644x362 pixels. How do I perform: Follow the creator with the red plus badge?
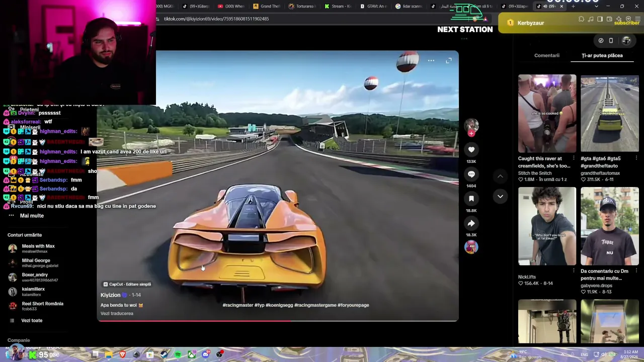pos(471,133)
